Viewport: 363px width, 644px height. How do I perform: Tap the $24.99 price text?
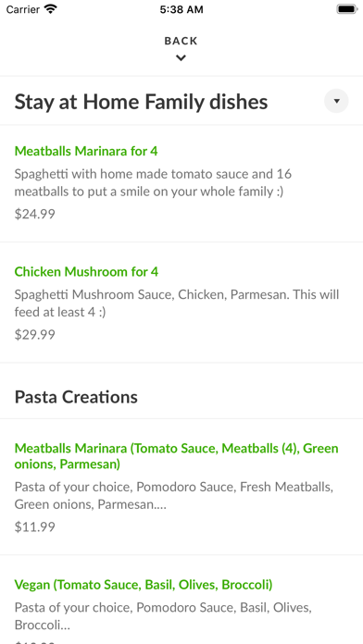(x=34, y=214)
